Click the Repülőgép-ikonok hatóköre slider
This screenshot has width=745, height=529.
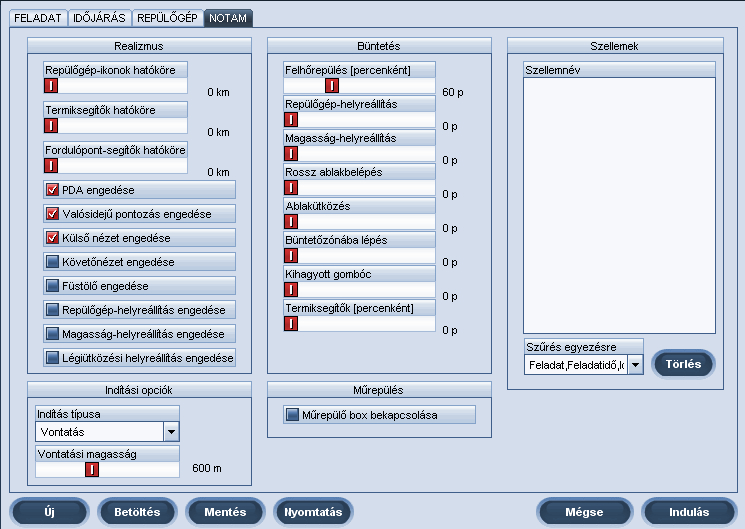(x=50, y=86)
